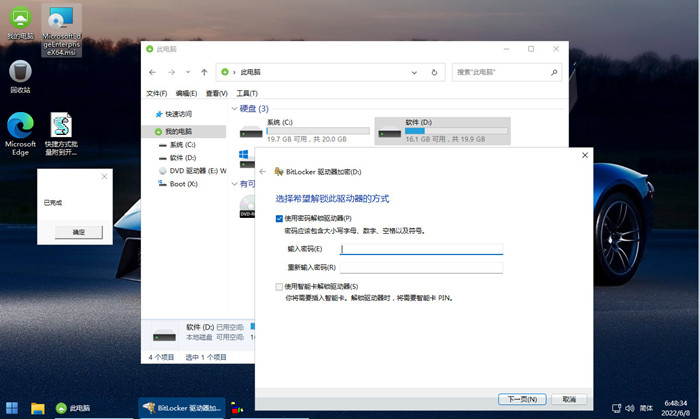Open the recent locations dropdown arrow
This screenshot has height=419, width=700.
188,72
